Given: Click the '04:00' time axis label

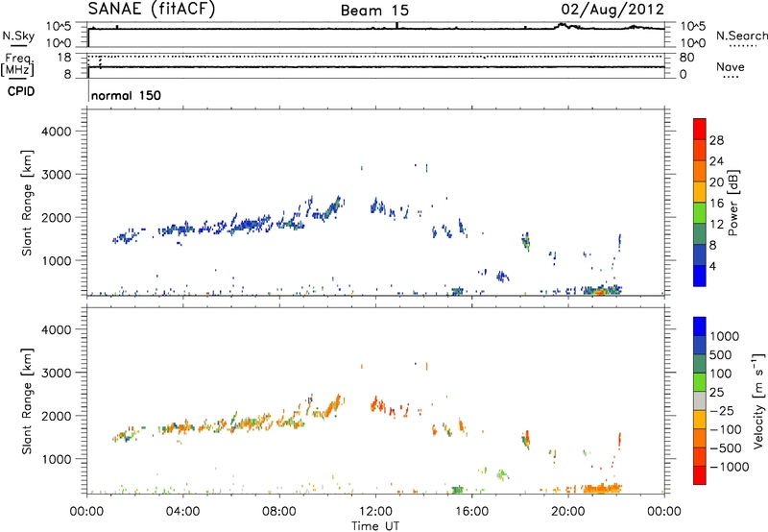Looking at the screenshot, I should pos(183,512).
